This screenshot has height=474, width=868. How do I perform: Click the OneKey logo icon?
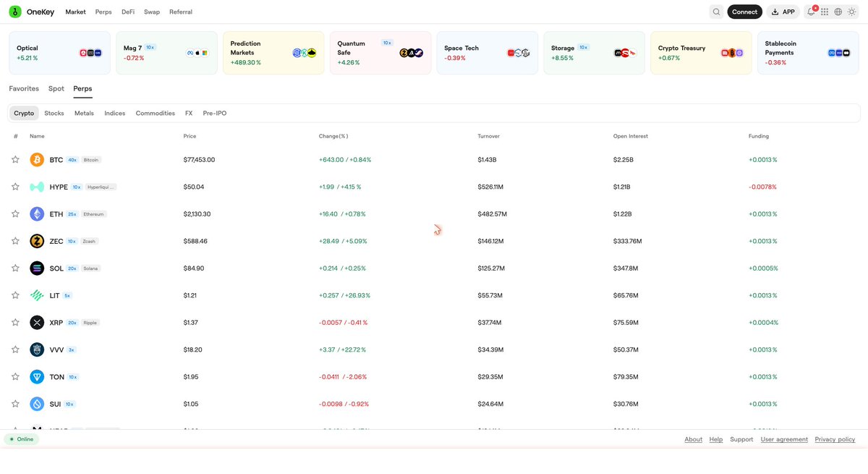15,12
